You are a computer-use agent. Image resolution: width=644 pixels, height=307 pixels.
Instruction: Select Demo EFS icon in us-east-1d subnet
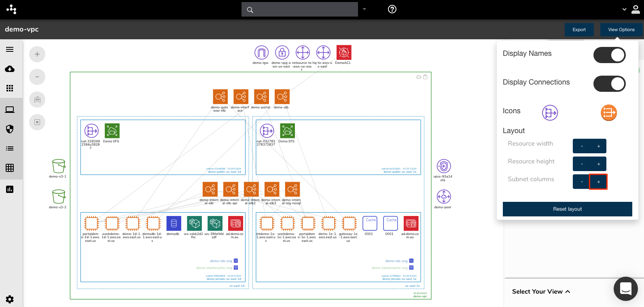coord(112,131)
